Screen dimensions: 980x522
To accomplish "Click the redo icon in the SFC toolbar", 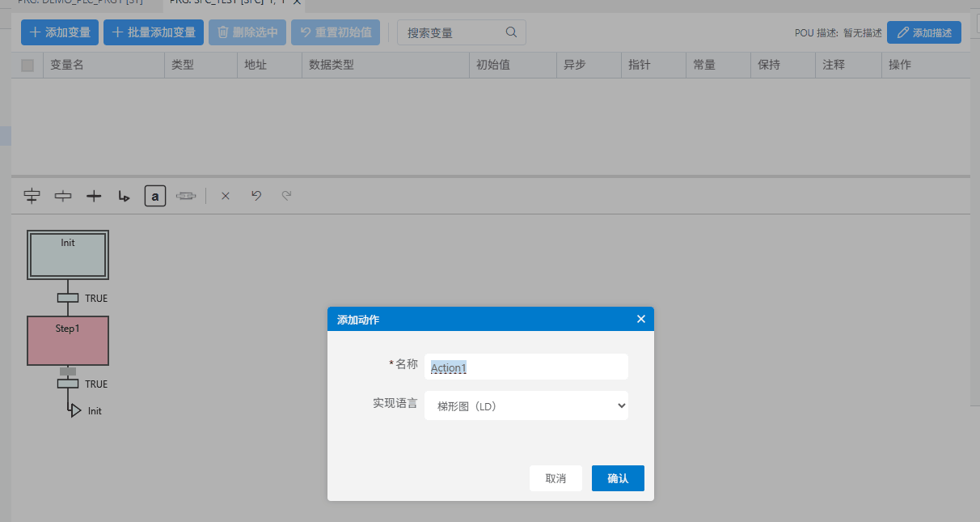I will click(286, 195).
